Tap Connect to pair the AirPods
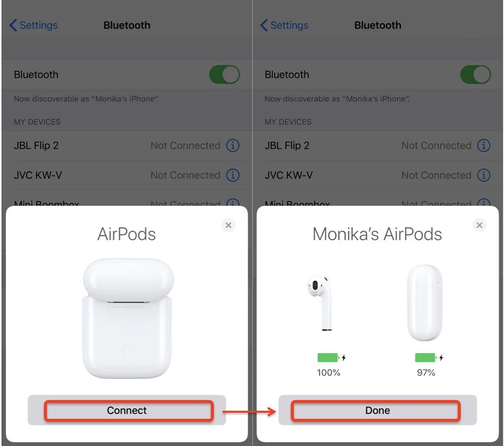The width and height of the screenshot is (504, 446). 127,410
